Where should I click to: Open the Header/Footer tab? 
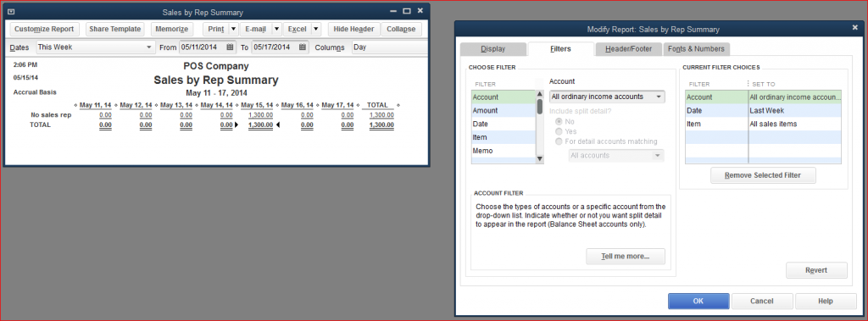tap(628, 49)
